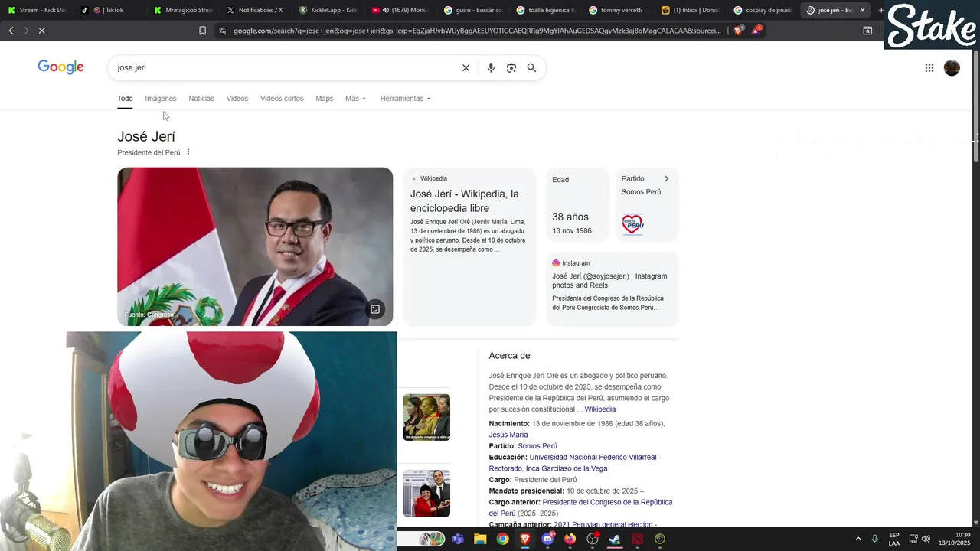Switch to the Inbox browser tab
Viewport: 980px width, 551px height.
691,10
